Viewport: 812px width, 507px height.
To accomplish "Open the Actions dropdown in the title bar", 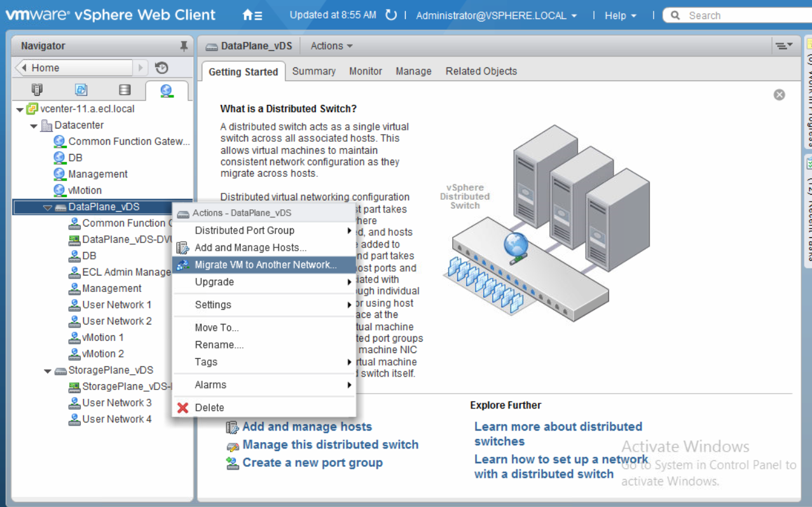I will pyautogui.click(x=331, y=46).
